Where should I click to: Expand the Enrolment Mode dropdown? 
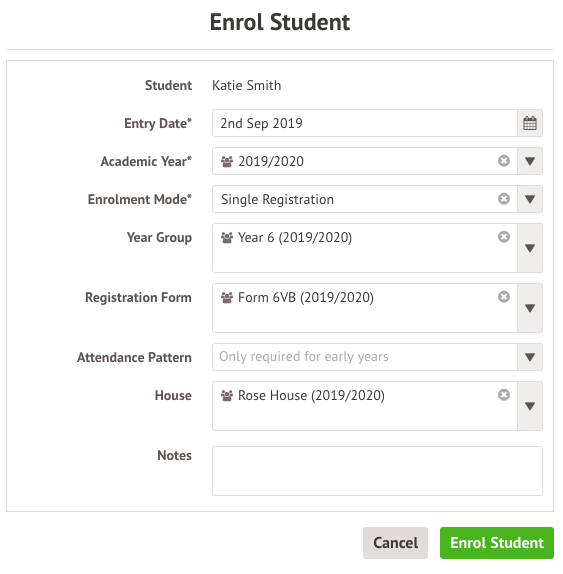pyautogui.click(x=530, y=199)
